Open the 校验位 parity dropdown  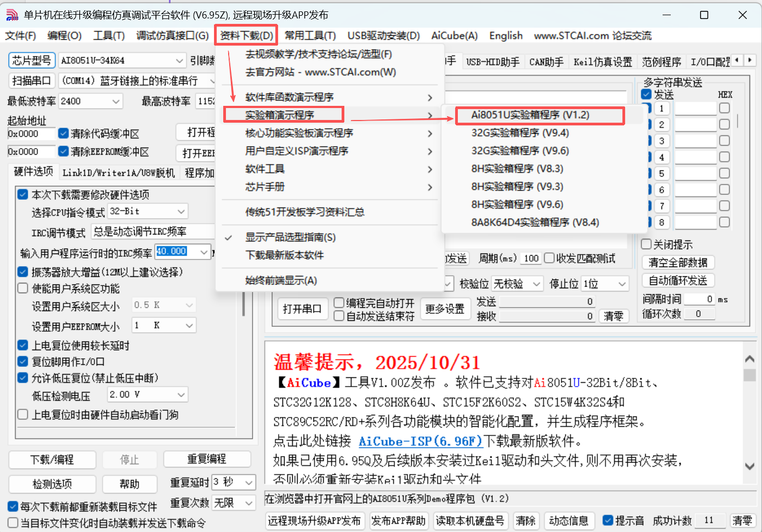pyautogui.click(x=517, y=283)
